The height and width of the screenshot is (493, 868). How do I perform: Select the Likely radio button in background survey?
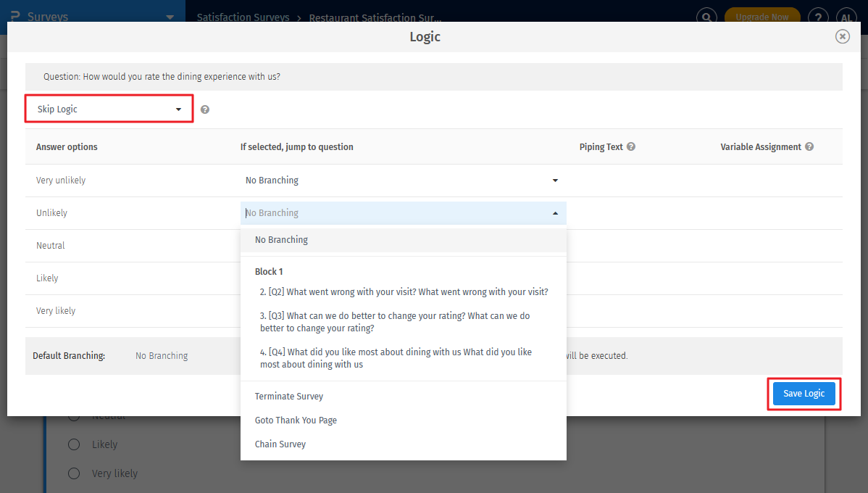74,444
